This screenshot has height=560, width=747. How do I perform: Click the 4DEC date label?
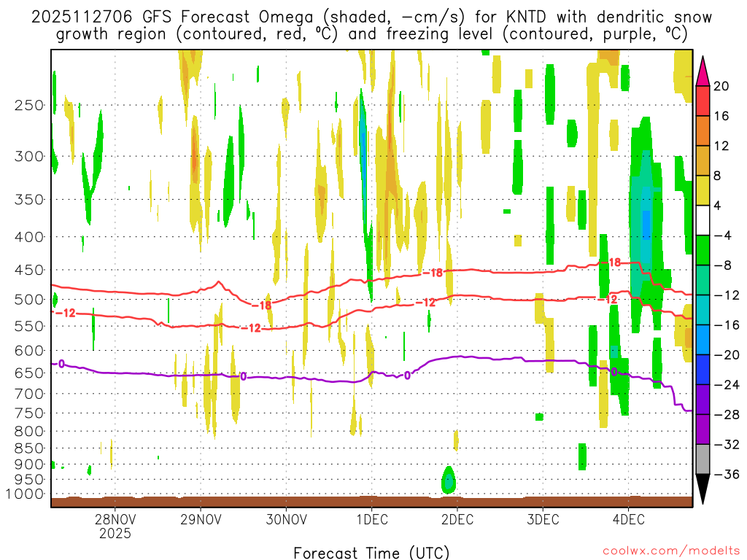(x=629, y=519)
